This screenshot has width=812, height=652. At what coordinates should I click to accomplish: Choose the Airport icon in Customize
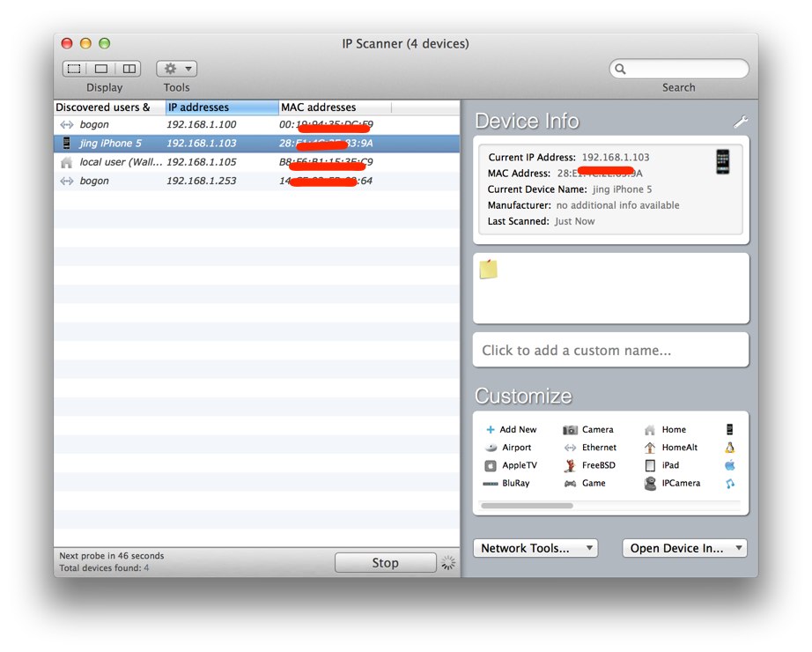(507, 448)
